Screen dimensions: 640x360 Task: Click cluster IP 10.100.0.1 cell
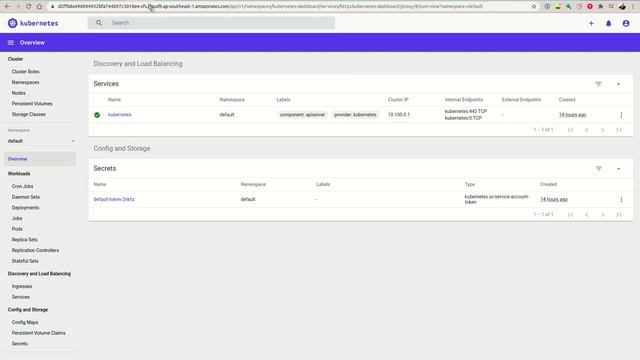(x=399, y=115)
